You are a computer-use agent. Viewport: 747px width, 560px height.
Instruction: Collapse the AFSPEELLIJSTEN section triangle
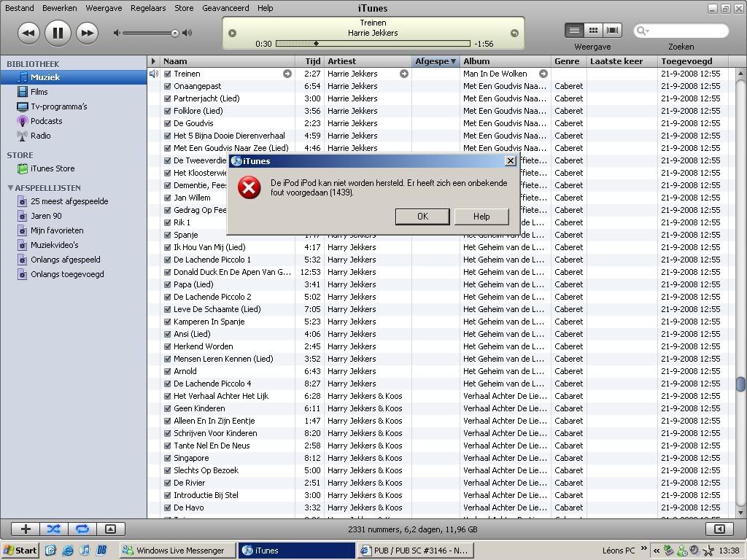click(x=10, y=187)
